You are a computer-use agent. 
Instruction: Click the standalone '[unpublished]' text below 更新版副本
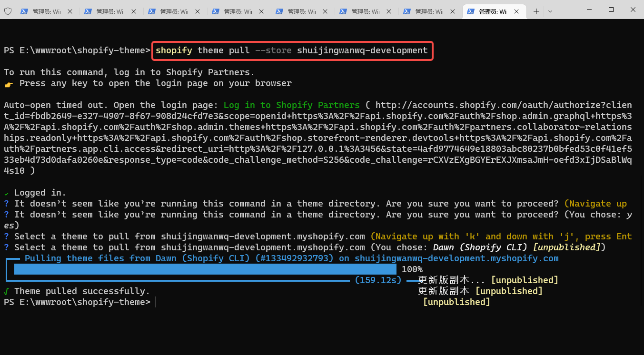pos(456,302)
